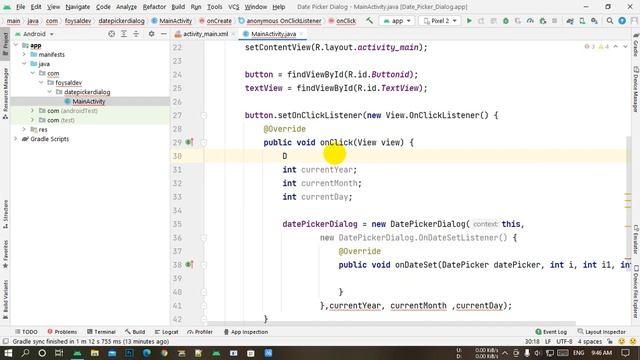
Task: Open the Profile app gauge icon
Action: pos(530,20)
